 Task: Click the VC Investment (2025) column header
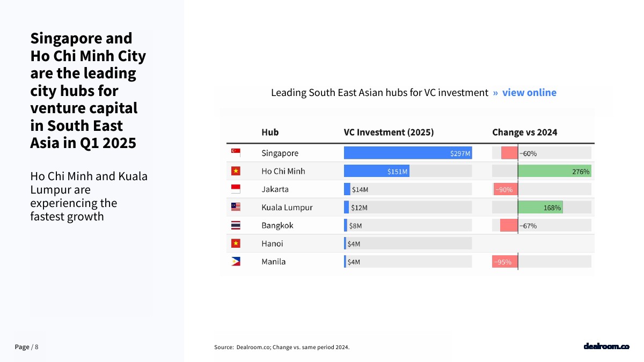[x=389, y=132]
